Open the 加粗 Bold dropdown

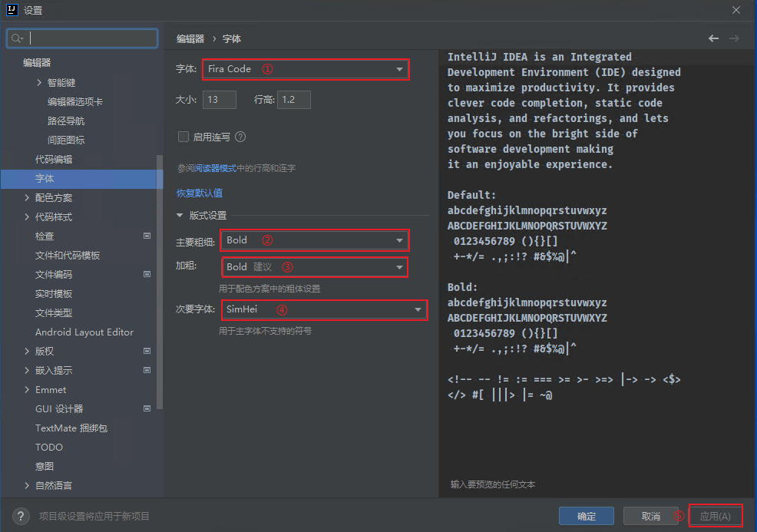click(315, 267)
